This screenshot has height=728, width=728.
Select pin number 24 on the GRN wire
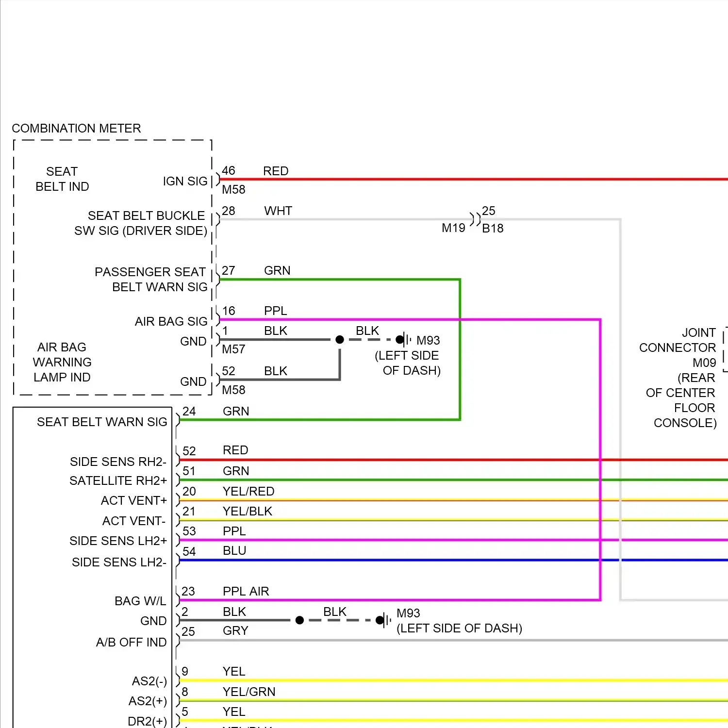(x=189, y=411)
